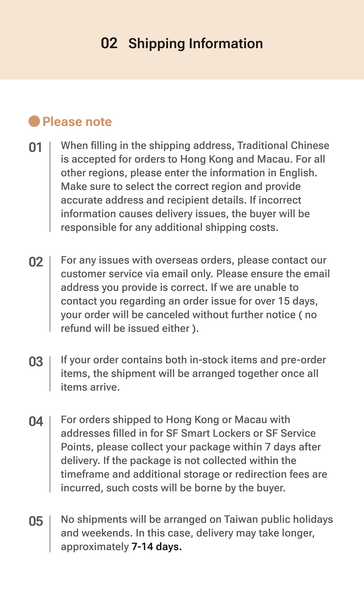
Task: Click the '02' number in the header
Action: pyautogui.click(x=109, y=43)
